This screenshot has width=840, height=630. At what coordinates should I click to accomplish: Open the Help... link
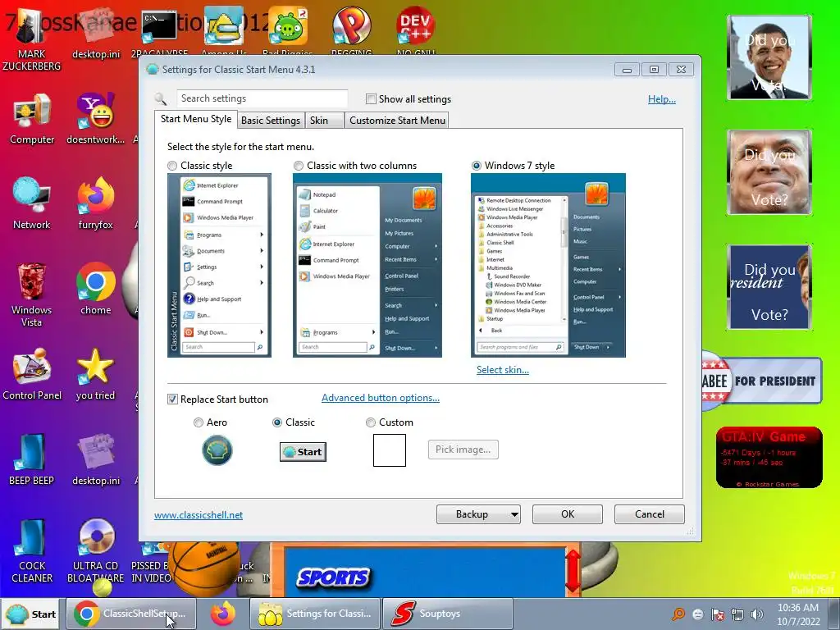662,99
